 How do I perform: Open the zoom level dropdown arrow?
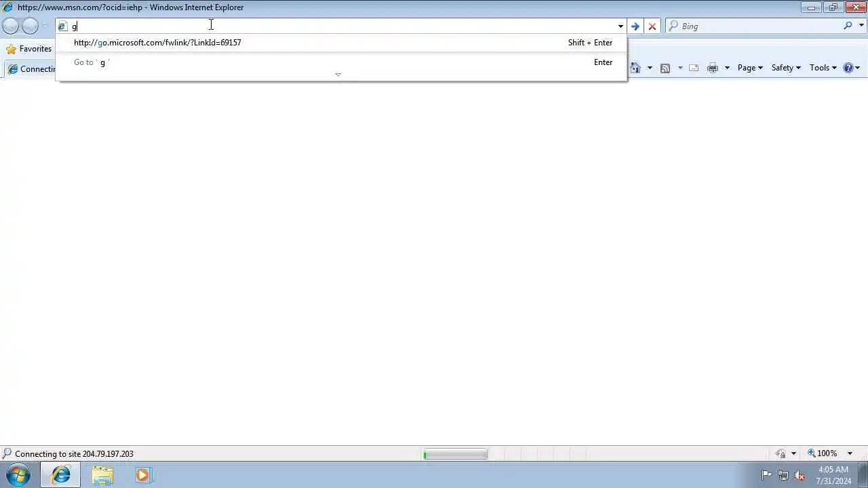(850, 454)
